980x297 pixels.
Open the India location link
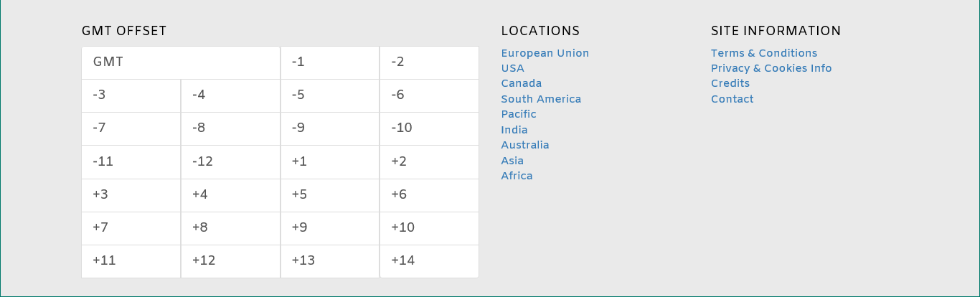tap(514, 130)
